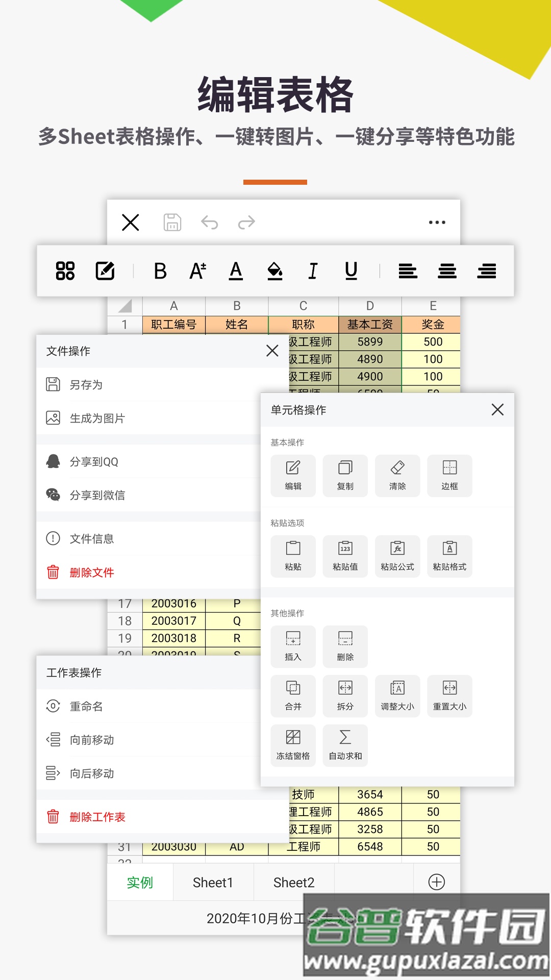Tap the 粘贴 paste button
This screenshot has width=551, height=980.
tap(293, 556)
